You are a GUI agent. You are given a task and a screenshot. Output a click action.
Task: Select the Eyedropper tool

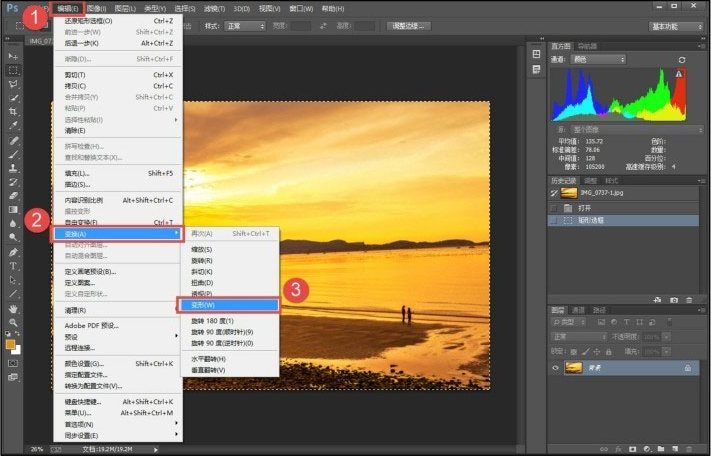coord(13,127)
